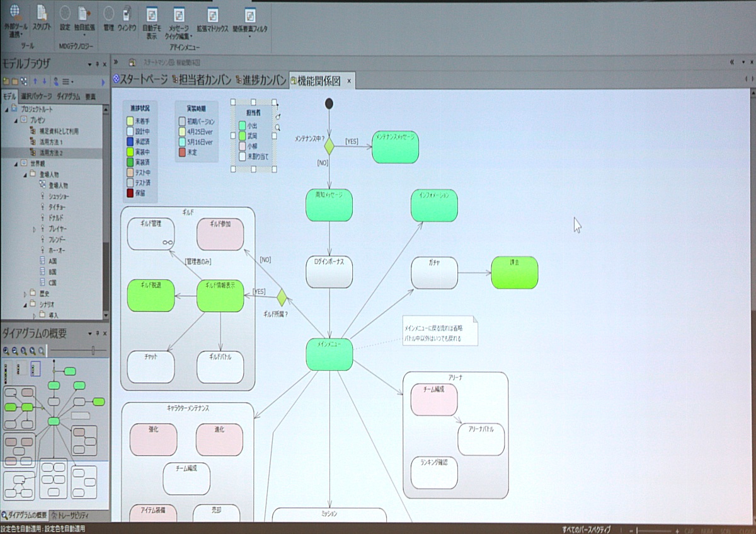Click the 実装中 color swatch in legend

130,153
